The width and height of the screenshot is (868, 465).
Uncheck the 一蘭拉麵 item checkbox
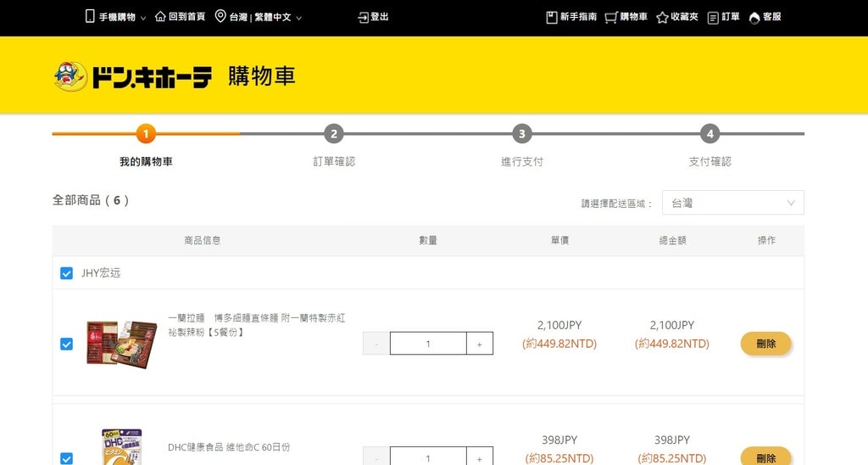tap(66, 345)
